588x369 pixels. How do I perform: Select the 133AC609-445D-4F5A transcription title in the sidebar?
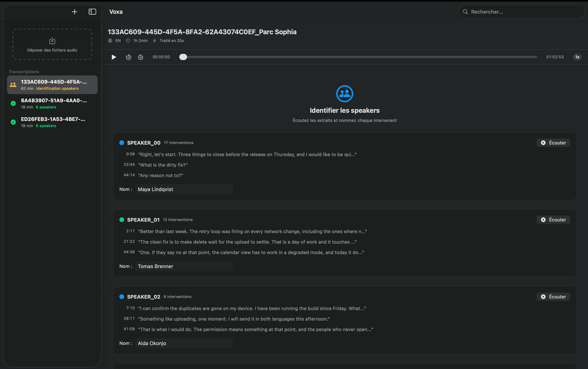coord(54,82)
